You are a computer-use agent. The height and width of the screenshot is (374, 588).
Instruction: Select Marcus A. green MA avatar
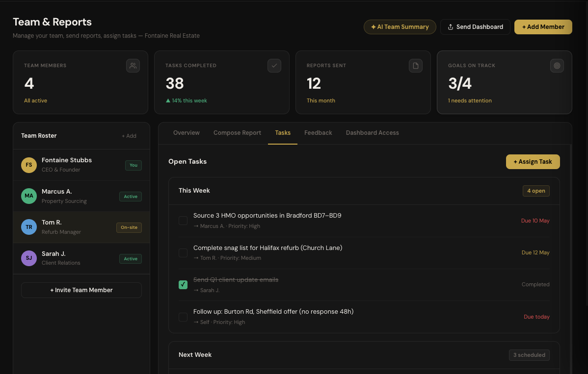(29, 196)
